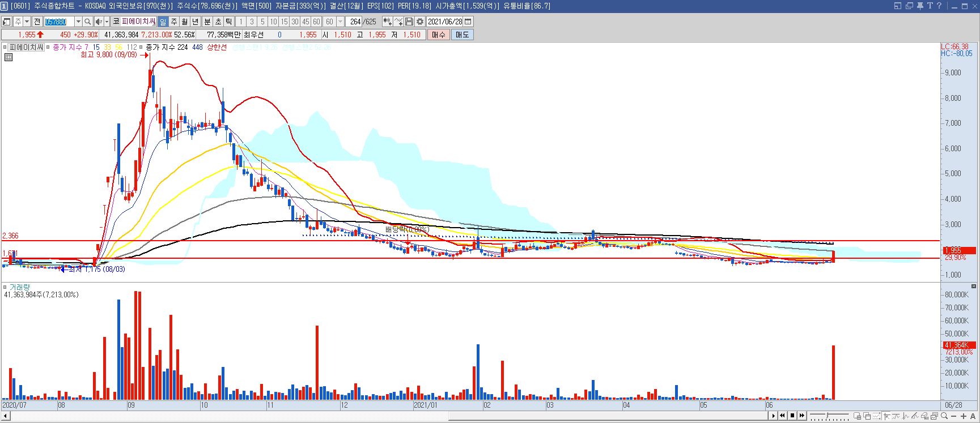980x423 pixels.
Task: Click the stock search magnifier icon
Action: pos(88,22)
